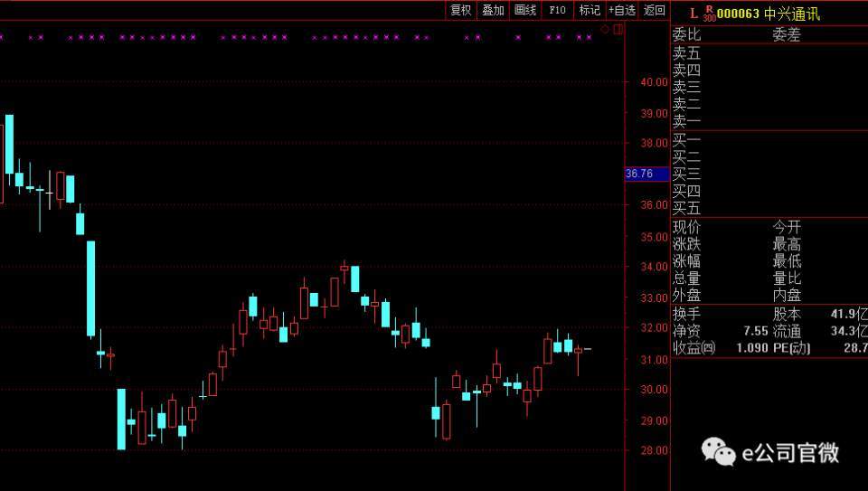Click the 收益(四) earnings quarter label
This screenshot has height=491, width=868.
click(693, 348)
